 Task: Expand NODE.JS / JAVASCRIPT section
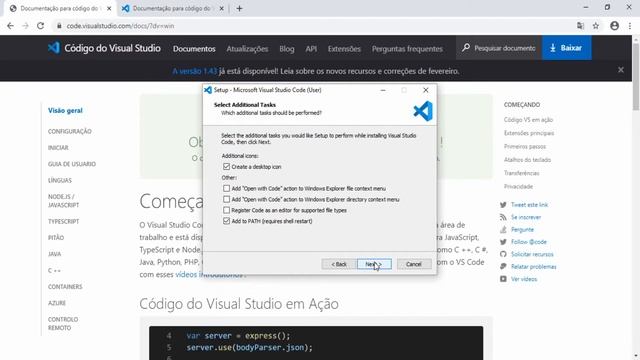(63, 201)
